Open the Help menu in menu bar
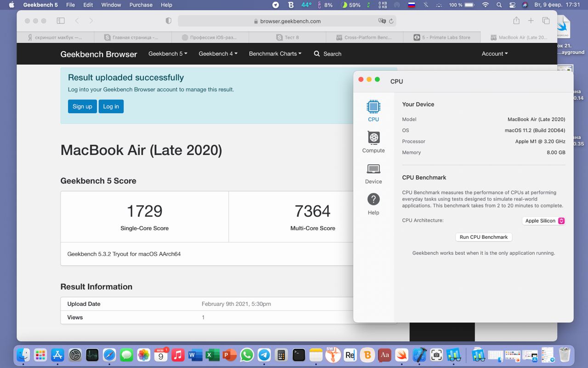This screenshot has height=368, width=588. [x=166, y=5]
